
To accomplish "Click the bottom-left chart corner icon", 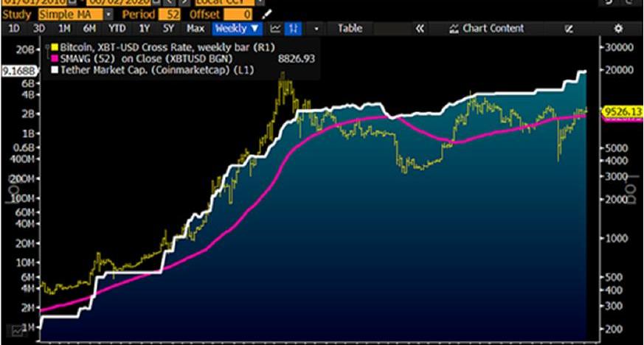I will click(16, 334).
